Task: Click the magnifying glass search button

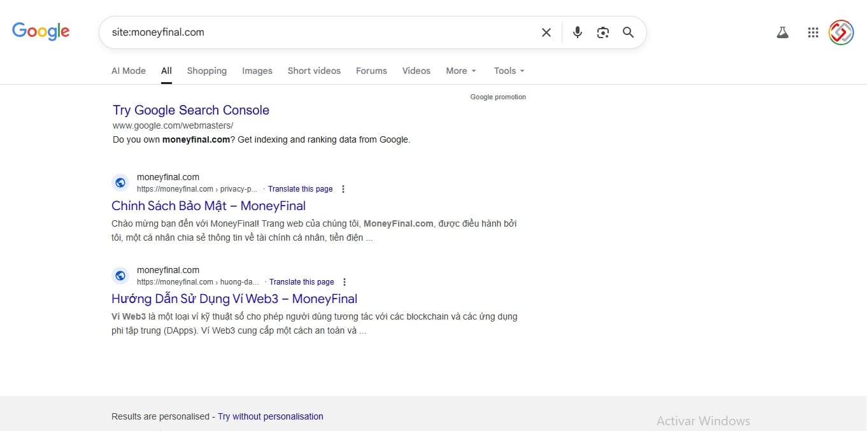Action: tap(628, 32)
